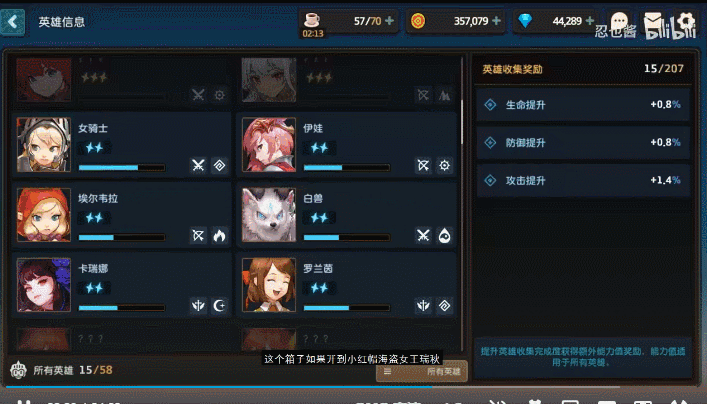Open the mail envelope icon
This screenshot has height=404, width=707.
652,22
